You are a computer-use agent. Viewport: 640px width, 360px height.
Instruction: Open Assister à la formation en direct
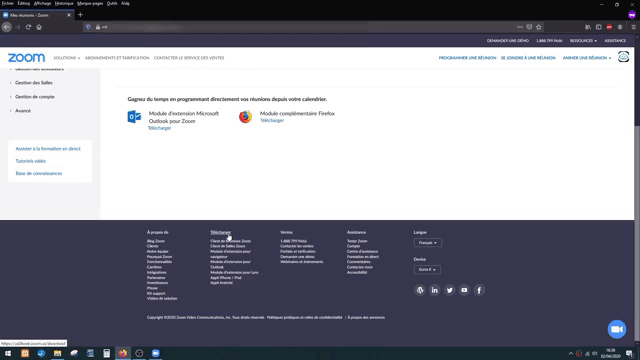(x=48, y=149)
